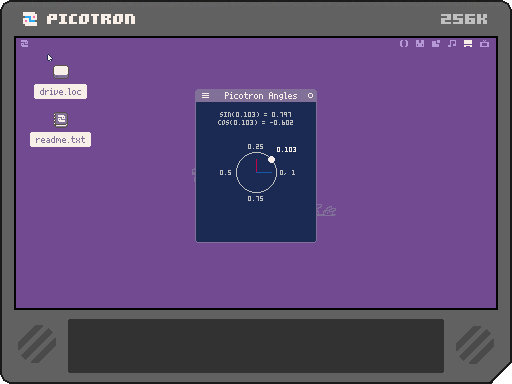The width and height of the screenshot is (512, 384).
Task: Open the sound editor music note icon
Action: click(x=452, y=44)
